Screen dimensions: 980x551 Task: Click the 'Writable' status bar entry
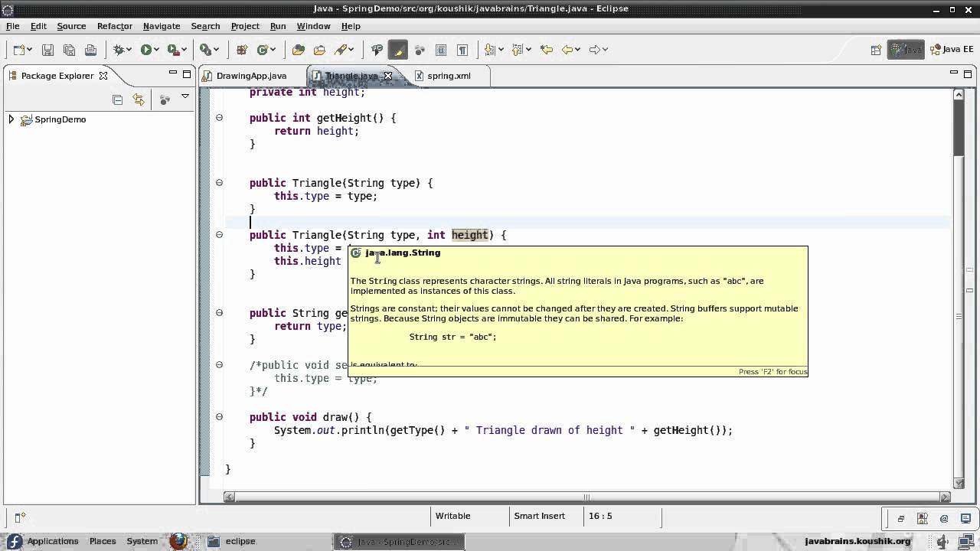(x=452, y=516)
